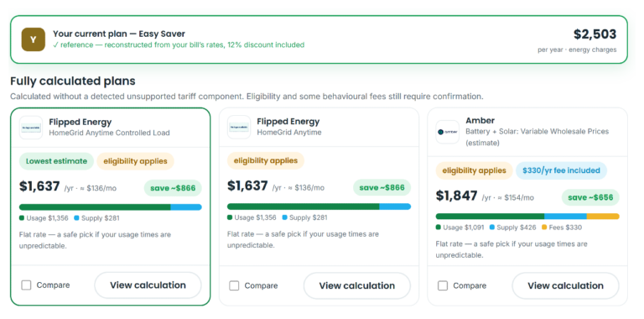Click usage/supply bar on first Flipped Energy card
This screenshot has height=319, width=644.
(111, 207)
